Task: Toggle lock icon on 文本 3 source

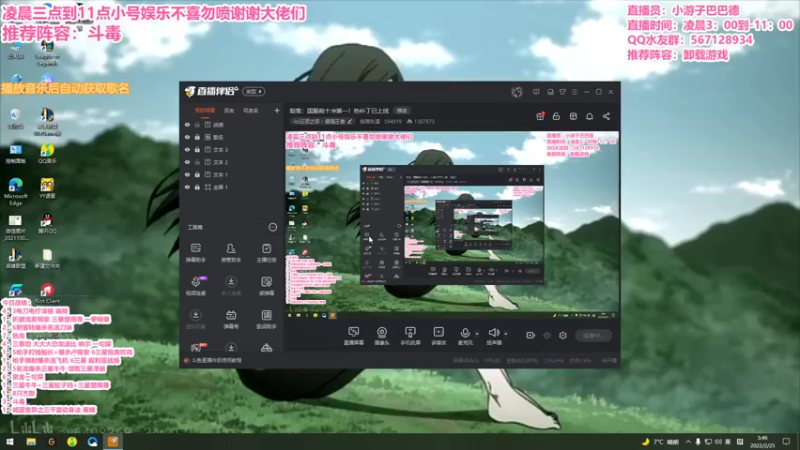Action: point(197,150)
